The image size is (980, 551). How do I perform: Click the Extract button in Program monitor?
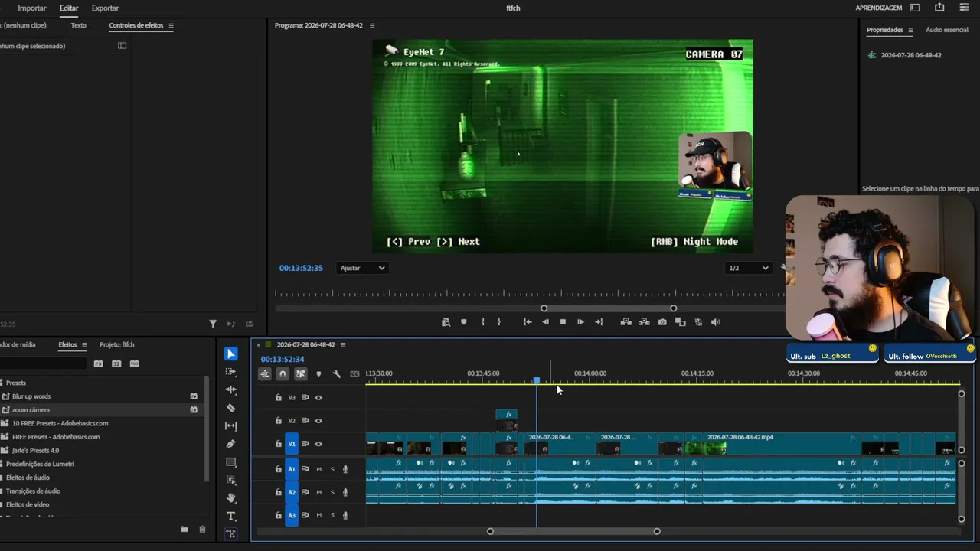pyautogui.click(x=644, y=322)
